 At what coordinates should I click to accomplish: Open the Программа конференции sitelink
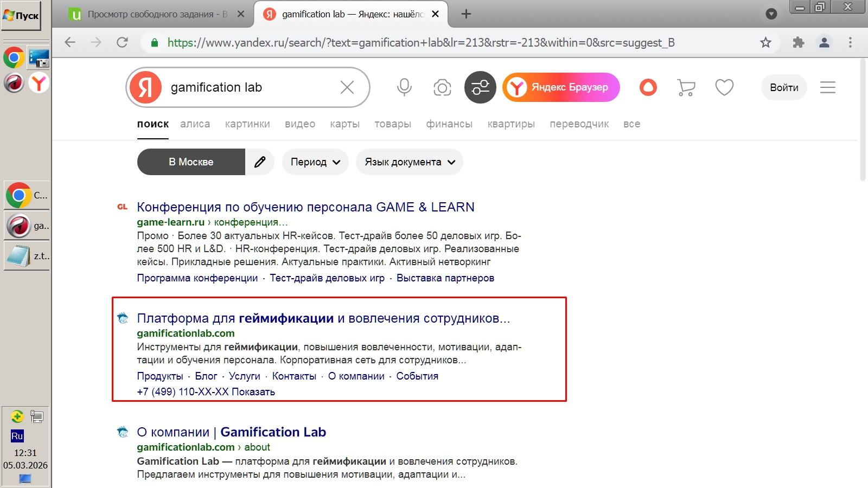click(x=197, y=278)
